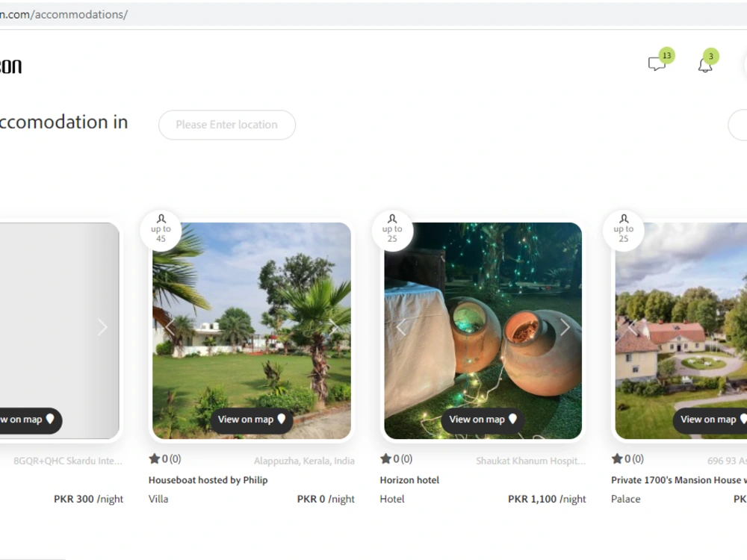The width and height of the screenshot is (747, 560).
Task: Click Mansion House up to 25 guests badge
Action: 624,229
